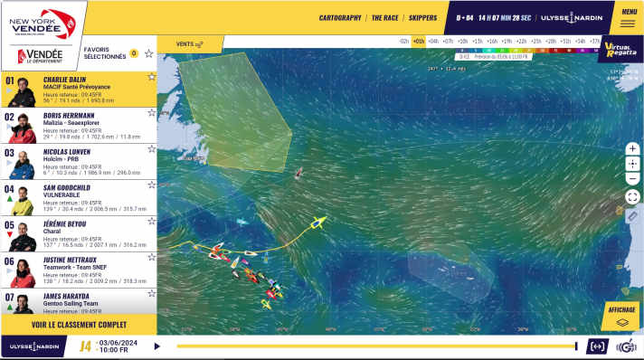Select Sam Goodchild ranking row
Screen dimensions: 644x360
(79, 198)
